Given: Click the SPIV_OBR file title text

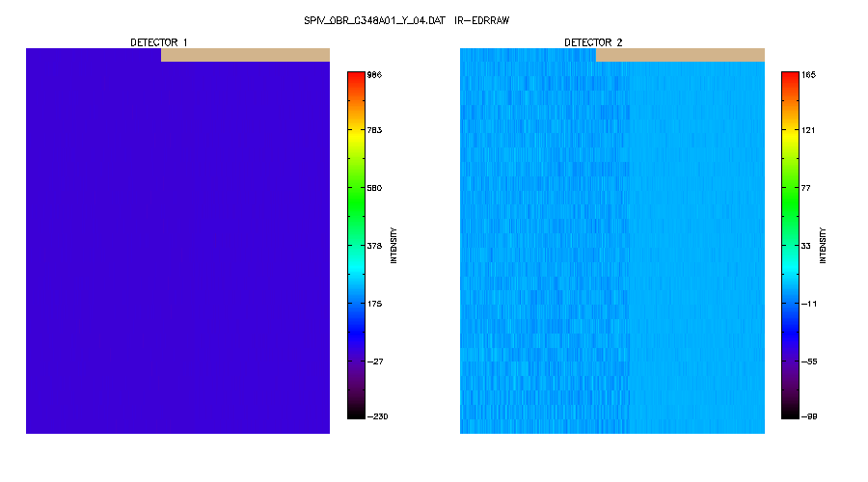Looking at the screenshot, I should 406,20.
